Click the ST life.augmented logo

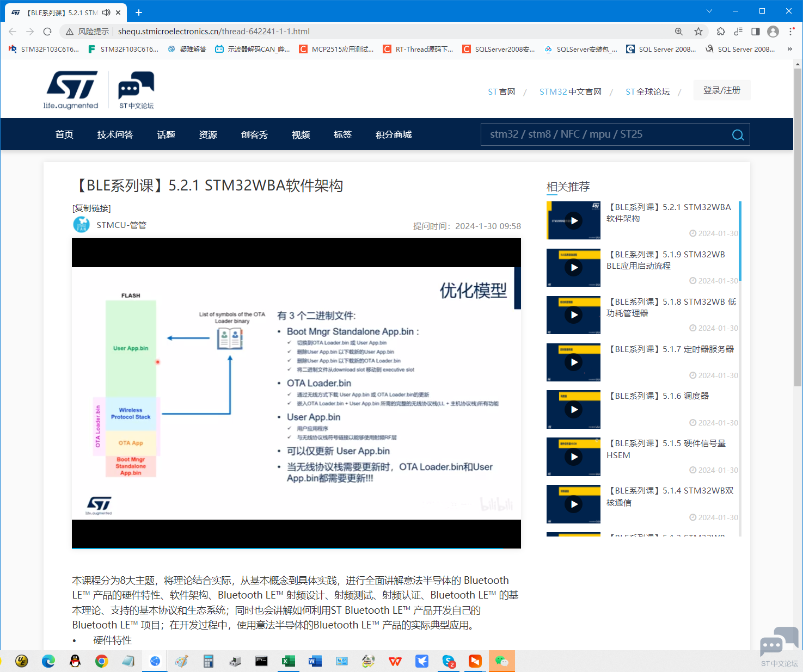(71, 90)
